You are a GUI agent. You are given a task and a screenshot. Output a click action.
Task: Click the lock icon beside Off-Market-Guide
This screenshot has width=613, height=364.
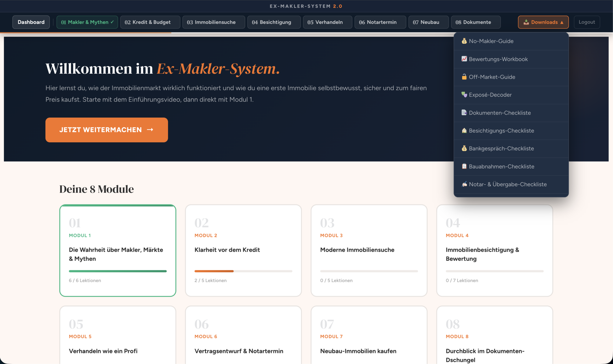click(x=464, y=77)
